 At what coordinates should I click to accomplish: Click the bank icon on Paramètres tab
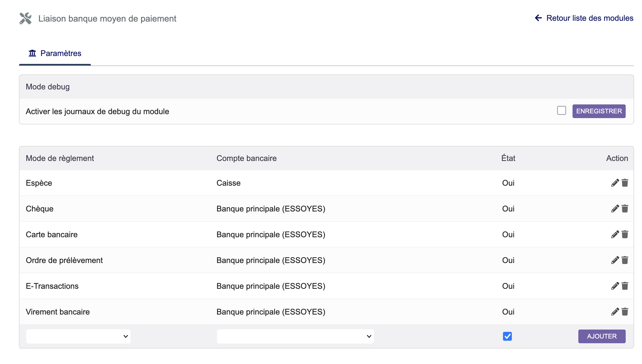pos(32,53)
